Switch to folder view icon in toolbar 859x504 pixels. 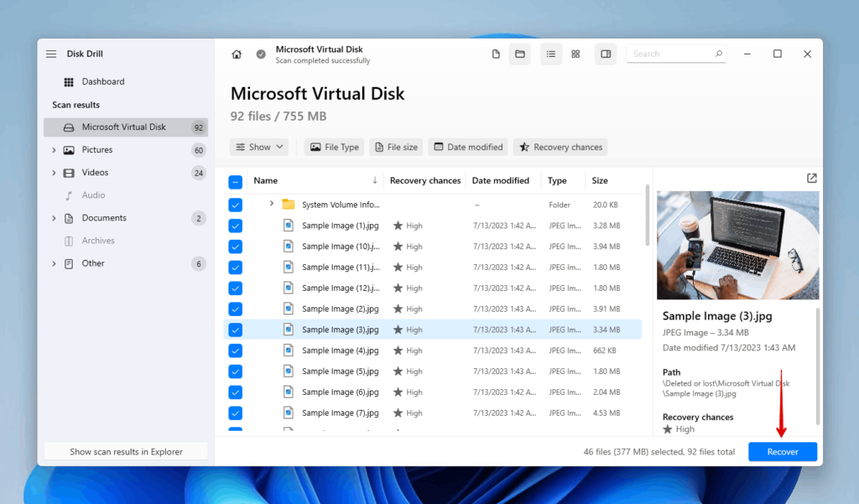click(x=520, y=55)
